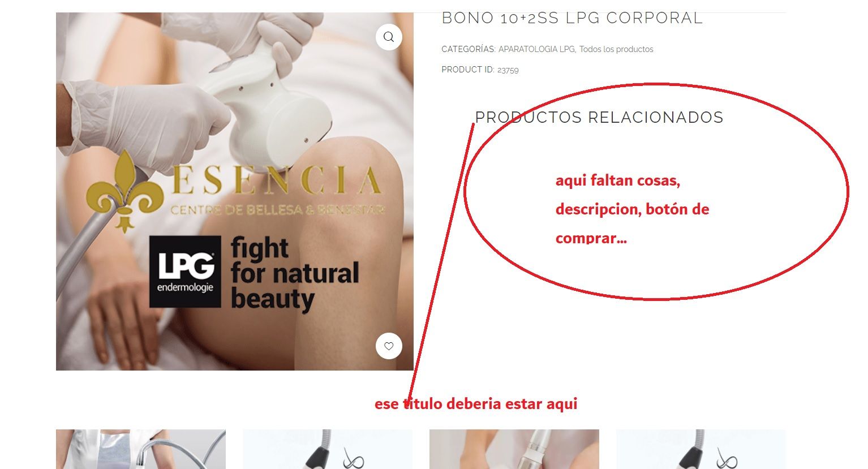Click the product ID number 23759
Screen dimensions: 868x469
pos(508,70)
